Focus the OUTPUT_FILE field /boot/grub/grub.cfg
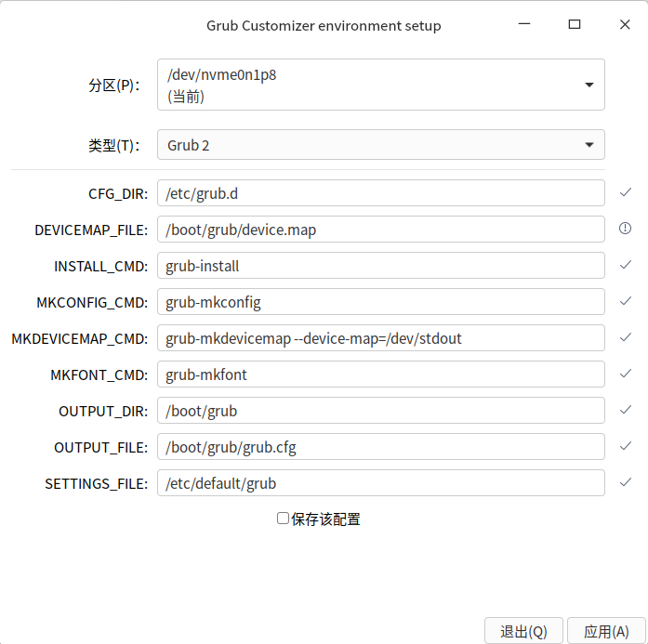This screenshot has width=648, height=644. [380, 447]
